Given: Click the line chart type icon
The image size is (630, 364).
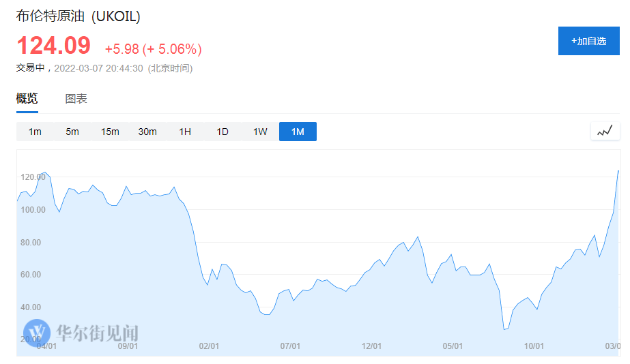Looking at the screenshot, I should coord(605,132).
